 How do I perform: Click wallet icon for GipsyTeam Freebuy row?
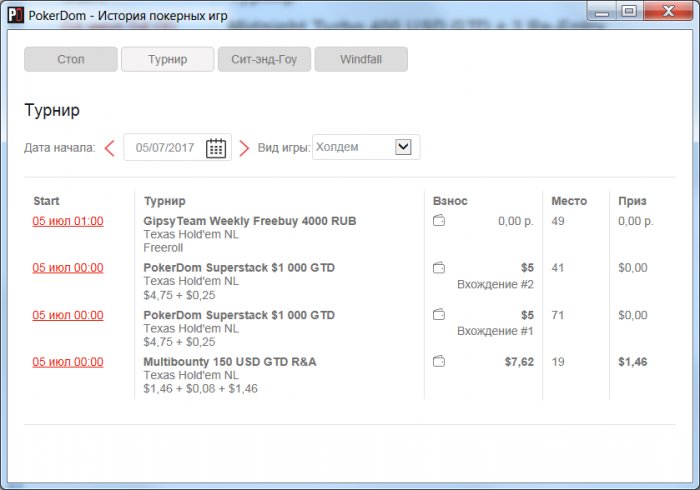(x=439, y=220)
